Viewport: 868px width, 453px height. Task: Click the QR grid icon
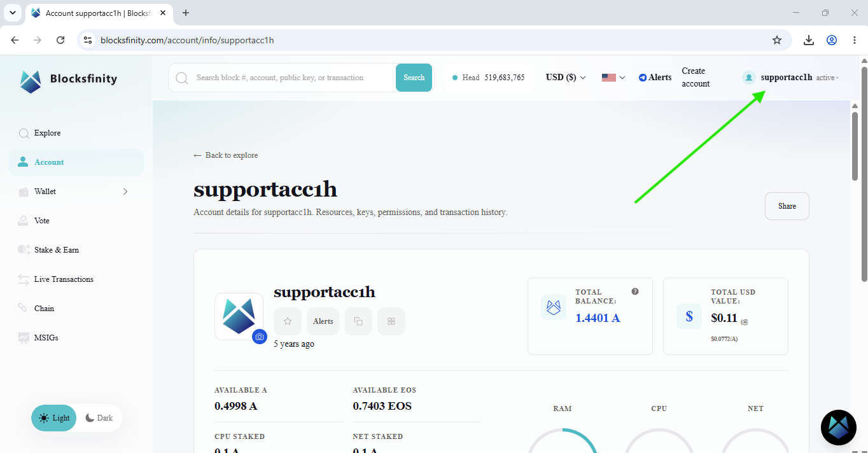point(391,321)
